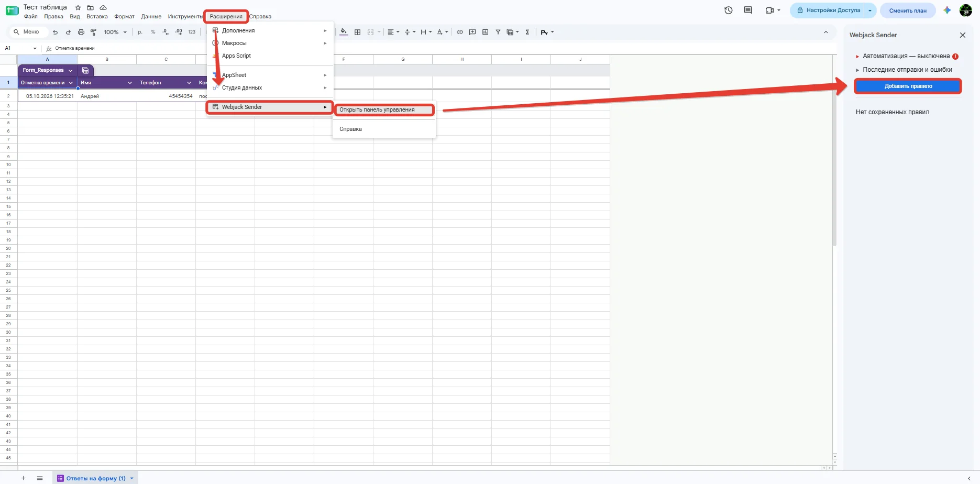
Task: Open the horizontal align dropdown
Action: pos(393,32)
